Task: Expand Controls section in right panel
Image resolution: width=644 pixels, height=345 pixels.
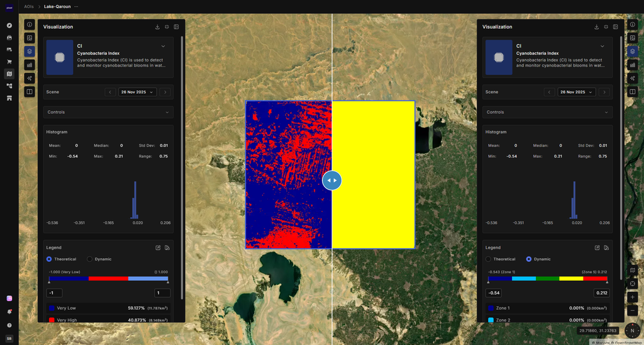Action: 548,112
